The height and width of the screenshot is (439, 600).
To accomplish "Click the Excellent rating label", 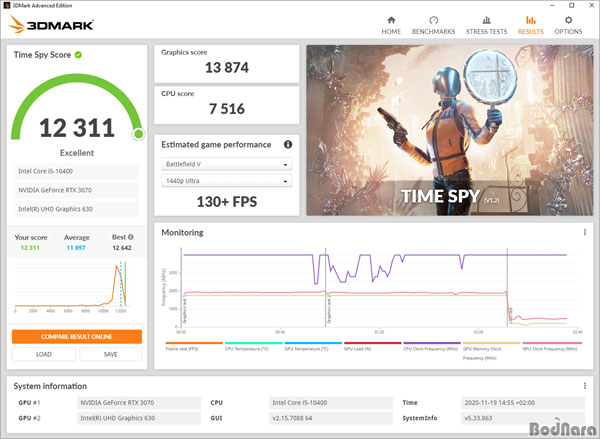I will tap(77, 153).
